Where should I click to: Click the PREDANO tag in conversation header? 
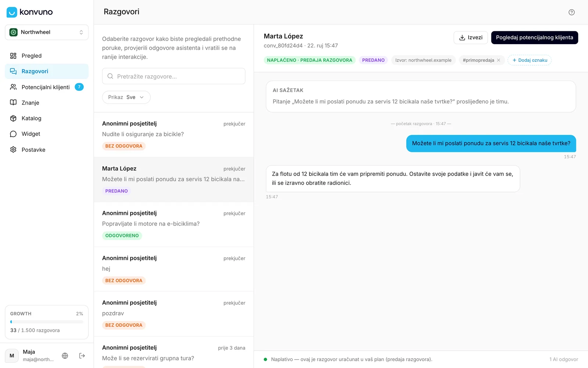coord(373,60)
